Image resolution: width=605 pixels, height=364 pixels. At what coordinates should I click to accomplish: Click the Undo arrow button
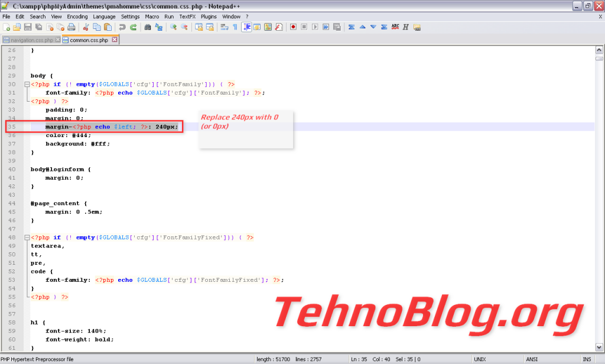[123, 27]
